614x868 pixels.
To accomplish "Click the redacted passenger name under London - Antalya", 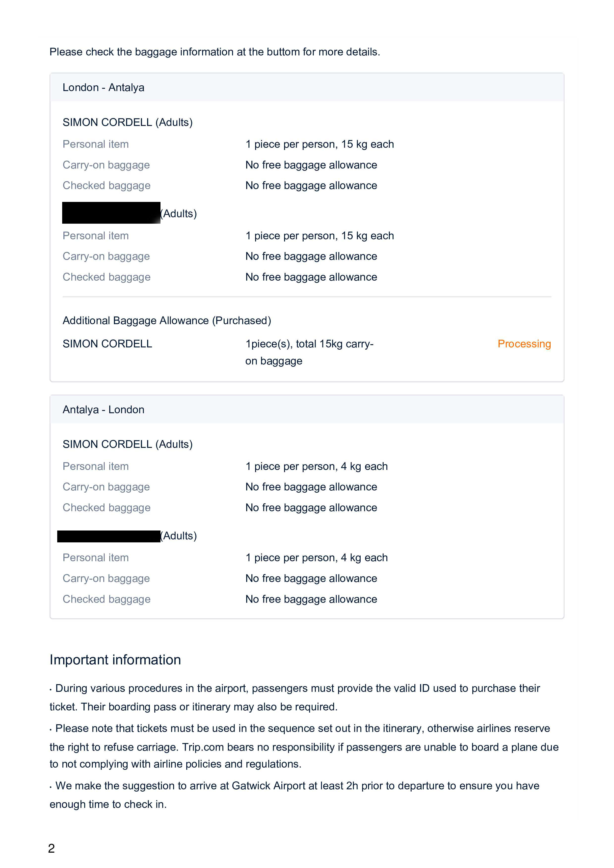I will (111, 213).
